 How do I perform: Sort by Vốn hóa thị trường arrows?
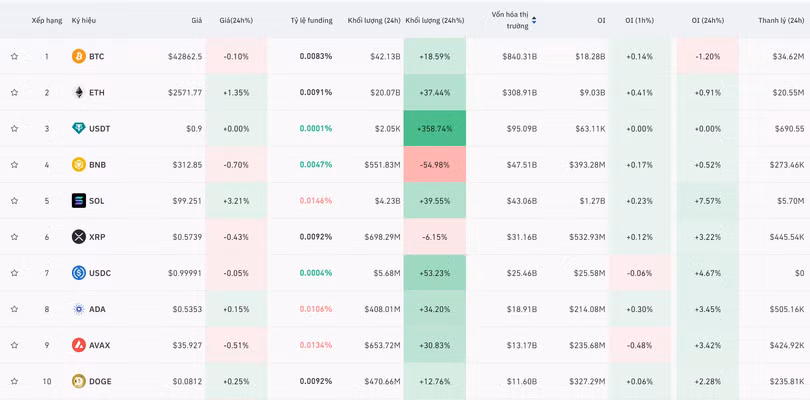tap(534, 20)
